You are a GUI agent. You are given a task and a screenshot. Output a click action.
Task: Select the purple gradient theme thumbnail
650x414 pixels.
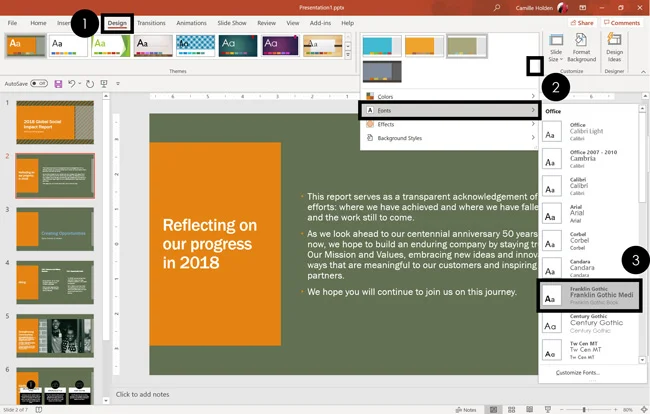[x=281, y=46]
